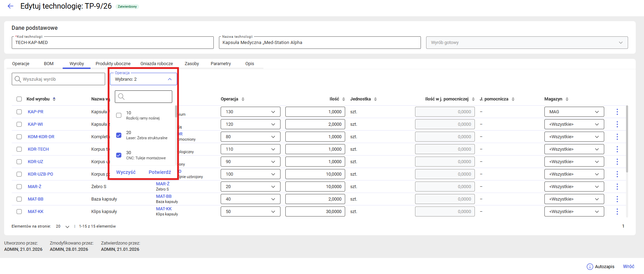Uncheck operation 20 Laser: Żebra strukturalne
The width and height of the screenshot is (644, 274).
point(119,135)
